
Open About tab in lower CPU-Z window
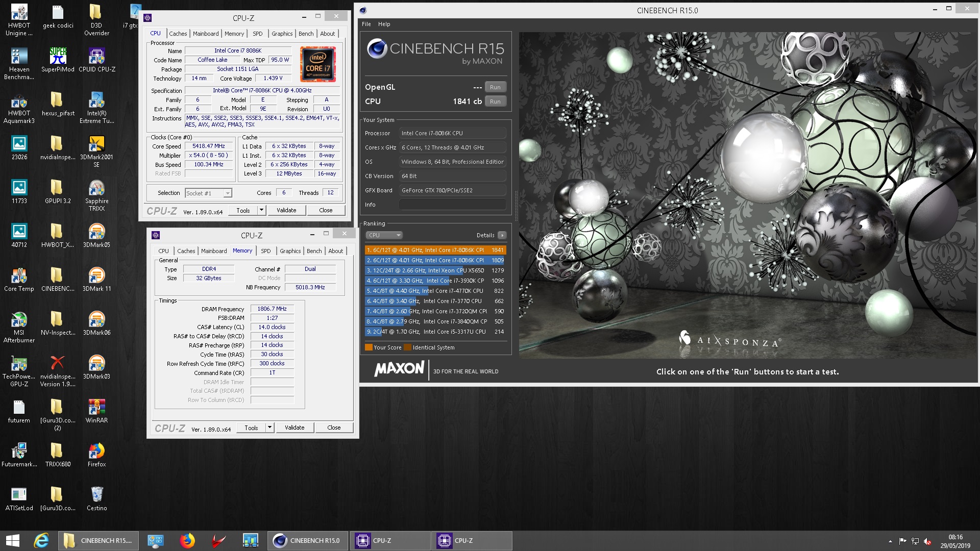(336, 251)
